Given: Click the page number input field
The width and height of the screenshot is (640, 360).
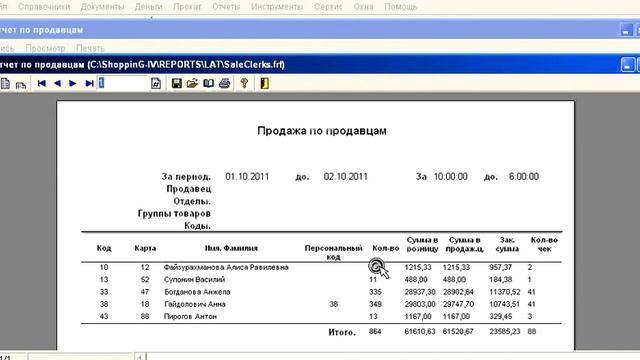Looking at the screenshot, I should point(122,83).
